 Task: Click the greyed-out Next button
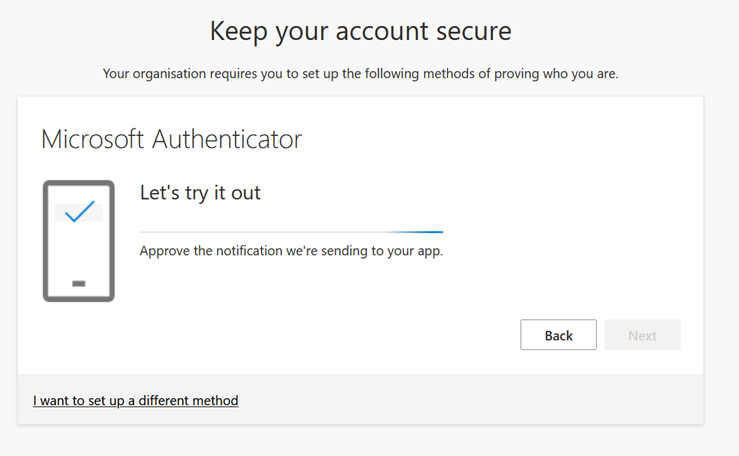tap(642, 335)
